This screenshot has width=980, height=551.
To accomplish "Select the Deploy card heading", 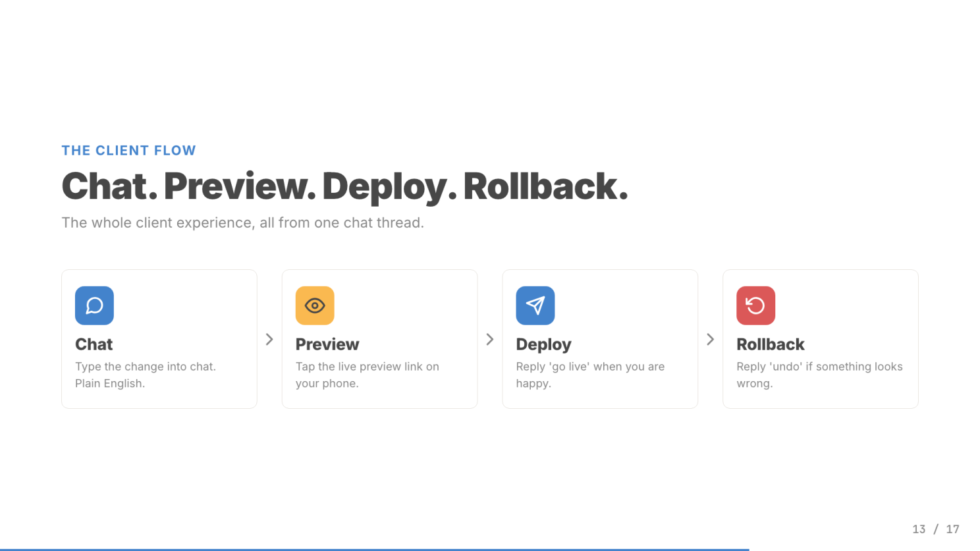I will coord(543,344).
